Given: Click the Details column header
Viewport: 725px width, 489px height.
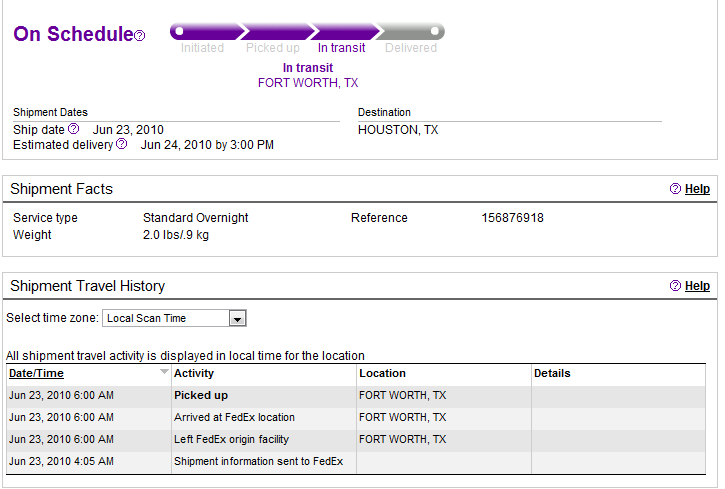Looking at the screenshot, I should click(552, 373).
